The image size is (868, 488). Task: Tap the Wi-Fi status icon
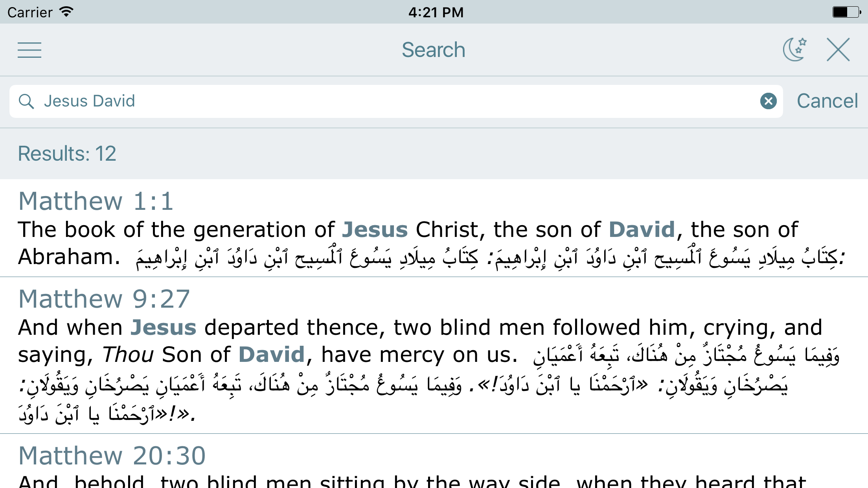click(x=67, y=12)
